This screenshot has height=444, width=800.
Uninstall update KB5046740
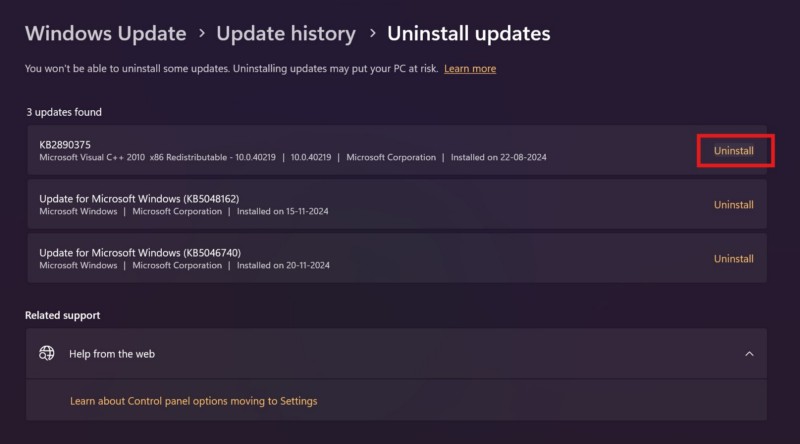734,259
